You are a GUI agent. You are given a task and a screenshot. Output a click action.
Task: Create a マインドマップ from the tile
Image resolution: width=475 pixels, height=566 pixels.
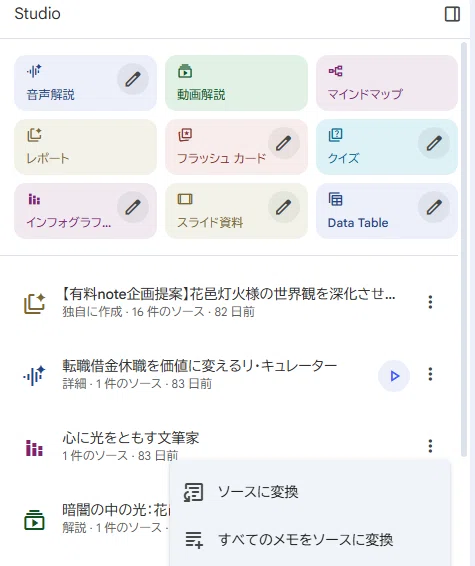coord(387,83)
